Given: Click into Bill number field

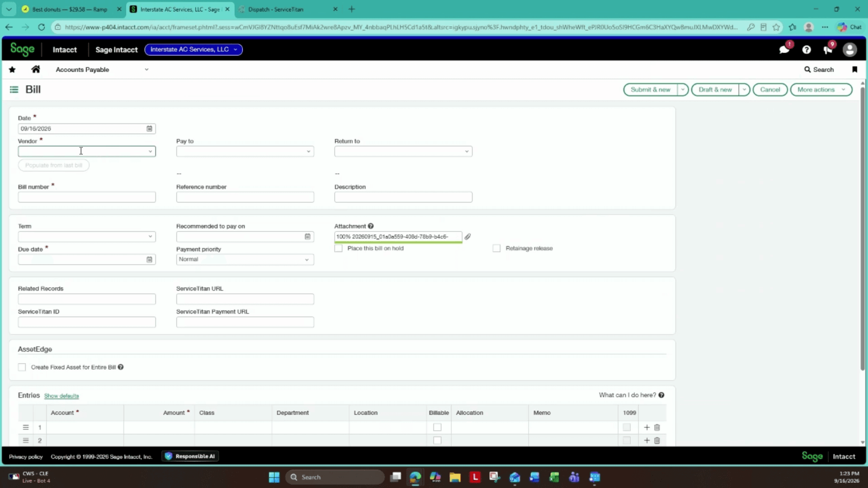Looking at the screenshot, I should 87,197.
